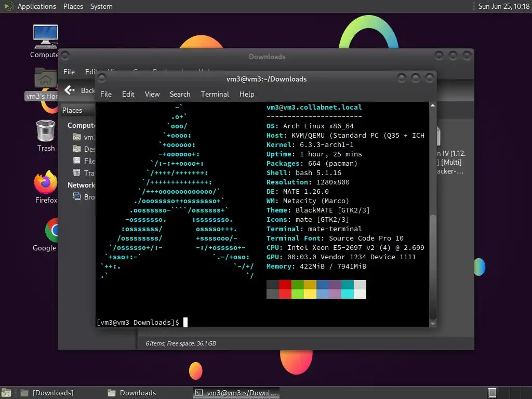
Task: Open the Terminal menu
Action: pyautogui.click(x=215, y=94)
